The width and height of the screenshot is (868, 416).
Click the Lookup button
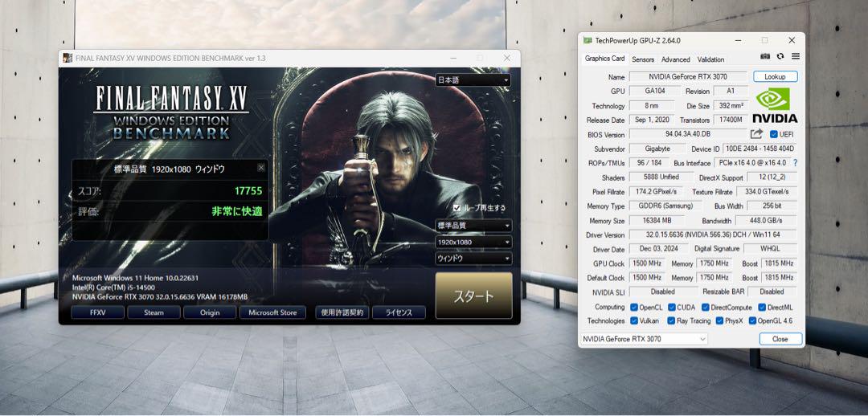[775, 77]
